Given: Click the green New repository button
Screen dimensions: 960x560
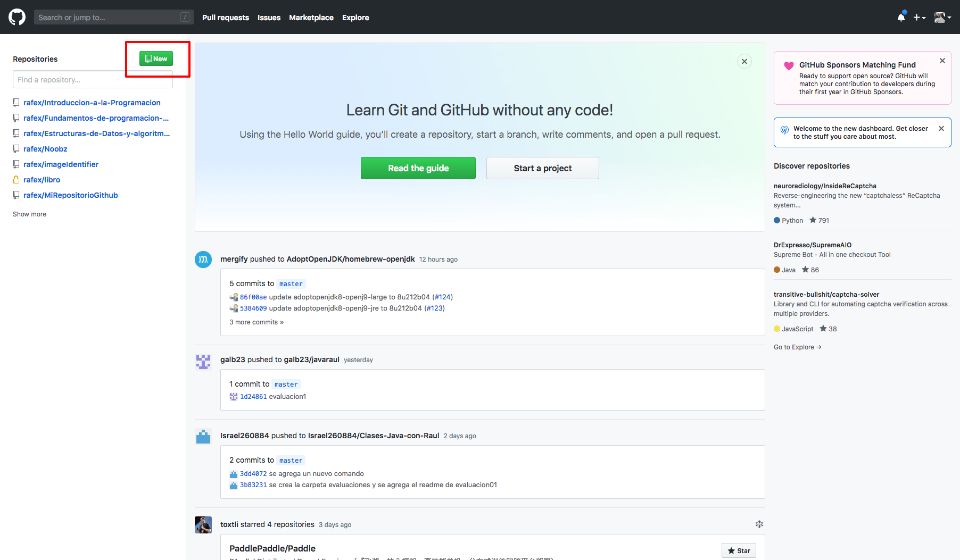Looking at the screenshot, I should (156, 58).
